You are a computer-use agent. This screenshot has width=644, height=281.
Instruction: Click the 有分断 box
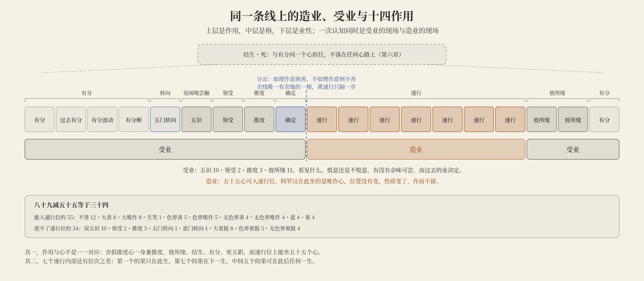coord(134,119)
